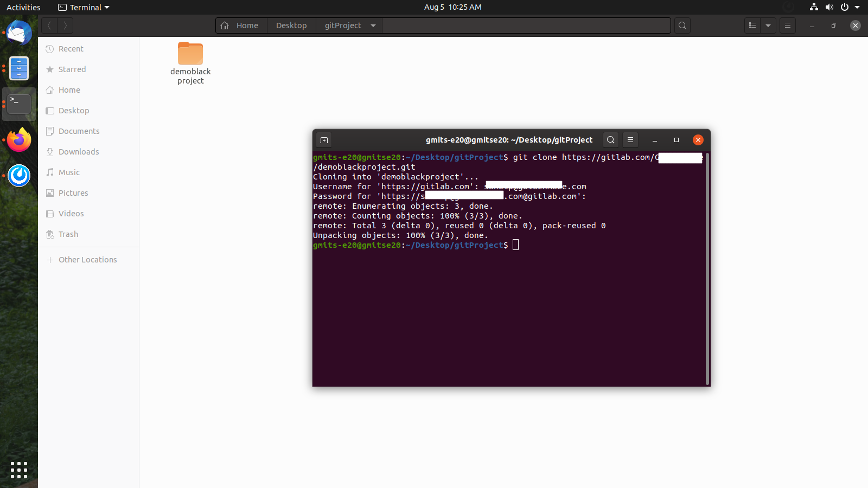Navigate to Desktop in path bar
This screenshot has width=868, height=488.
pos(291,25)
